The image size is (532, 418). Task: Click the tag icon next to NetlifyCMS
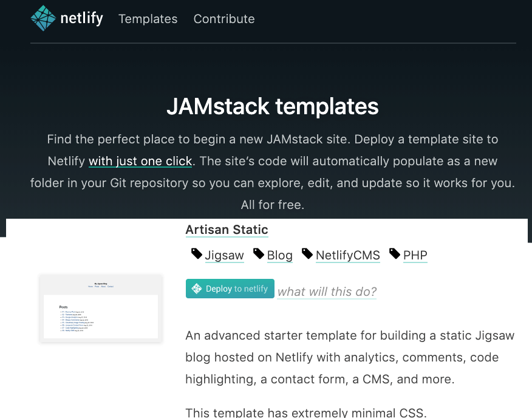(307, 253)
